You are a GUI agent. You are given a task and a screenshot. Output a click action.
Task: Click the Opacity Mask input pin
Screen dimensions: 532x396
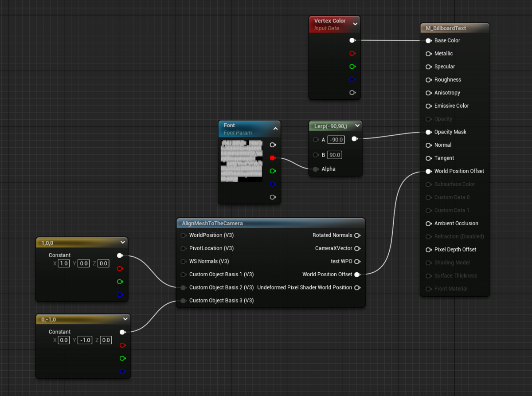click(428, 132)
